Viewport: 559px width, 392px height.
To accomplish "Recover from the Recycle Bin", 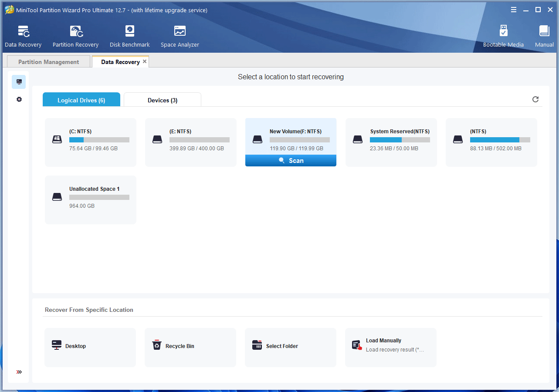I will point(190,348).
